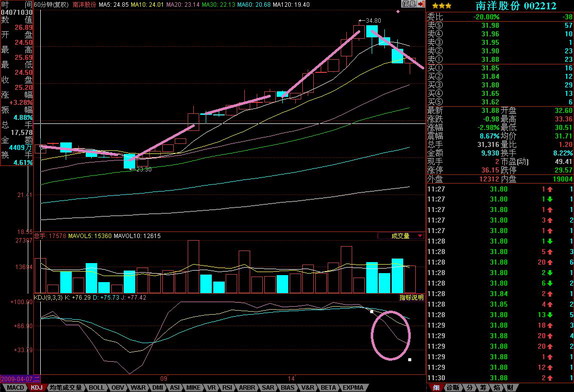Click the 市盈(动) 49.41 value
The width and height of the screenshot is (574, 392).
point(563,161)
